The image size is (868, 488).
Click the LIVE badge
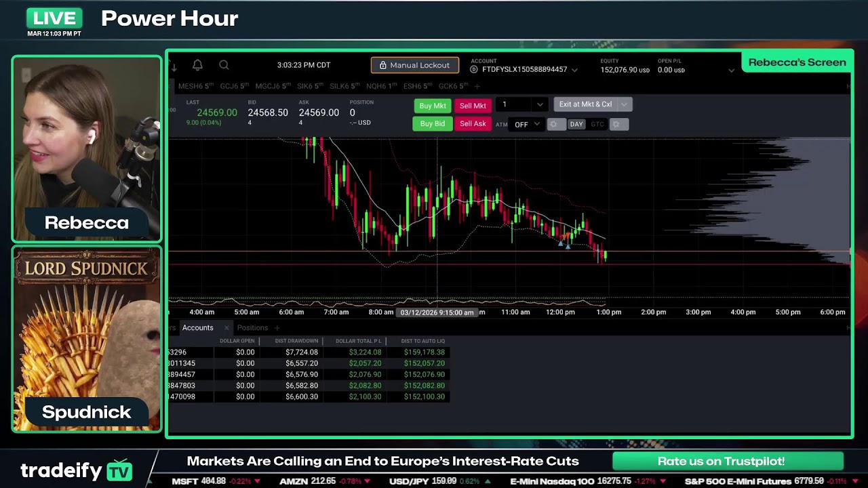54,18
